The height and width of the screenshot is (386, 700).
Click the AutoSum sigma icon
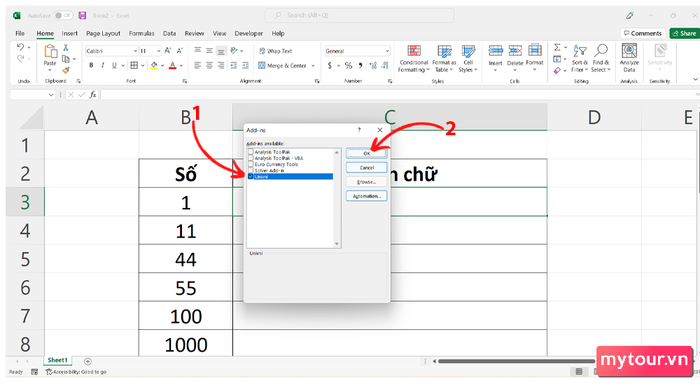(x=557, y=47)
